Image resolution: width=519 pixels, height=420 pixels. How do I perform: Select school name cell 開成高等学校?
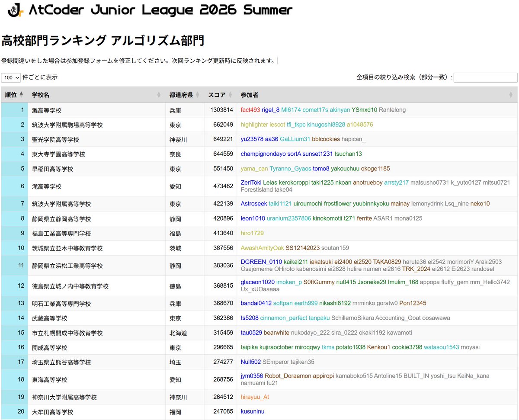pos(97,348)
